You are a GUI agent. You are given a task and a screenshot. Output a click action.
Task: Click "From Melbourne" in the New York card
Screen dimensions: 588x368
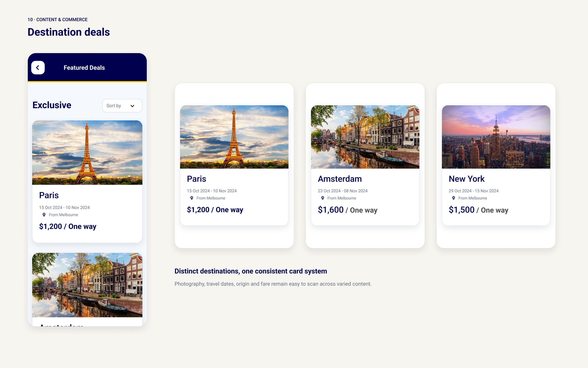pos(473,198)
